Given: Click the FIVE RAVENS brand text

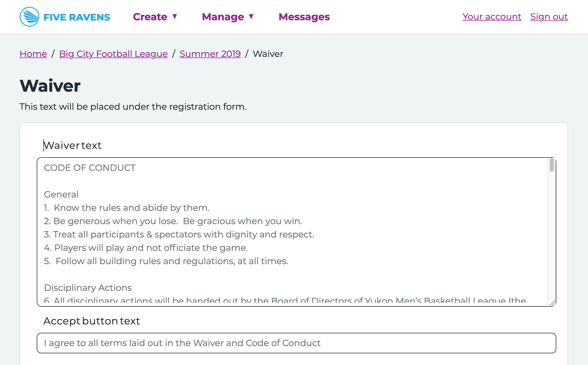Looking at the screenshot, I should 77,17.
